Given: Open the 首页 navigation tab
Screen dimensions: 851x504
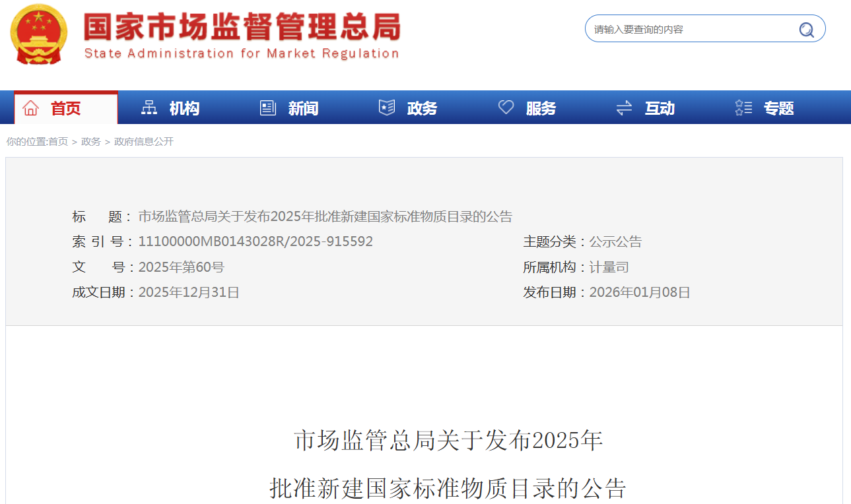Looking at the screenshot, I should tap(66, 108).
